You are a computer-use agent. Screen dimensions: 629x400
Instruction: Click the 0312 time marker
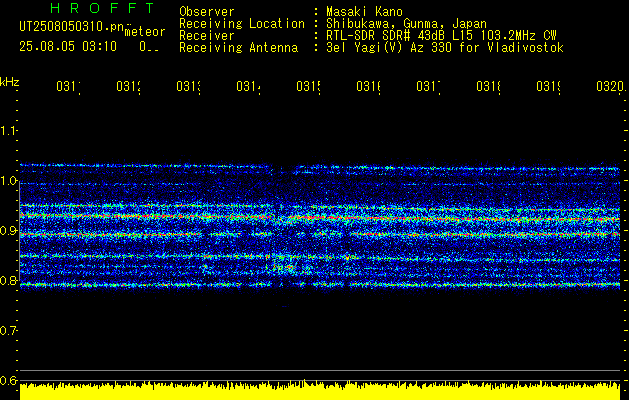click(128, 86)
